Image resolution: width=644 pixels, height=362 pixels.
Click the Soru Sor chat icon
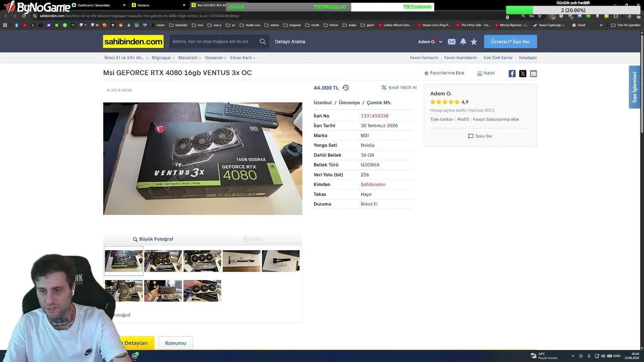[x=471, y=136]
